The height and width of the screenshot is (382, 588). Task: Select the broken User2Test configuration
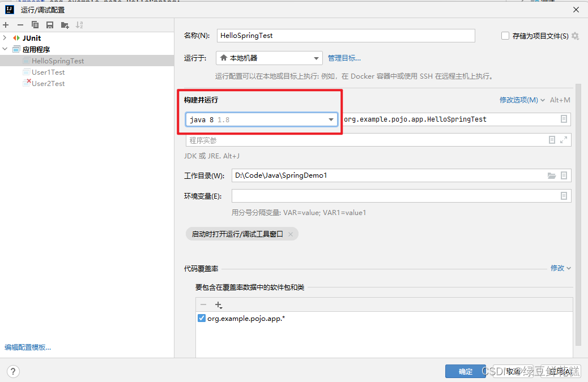pos(49,83)
